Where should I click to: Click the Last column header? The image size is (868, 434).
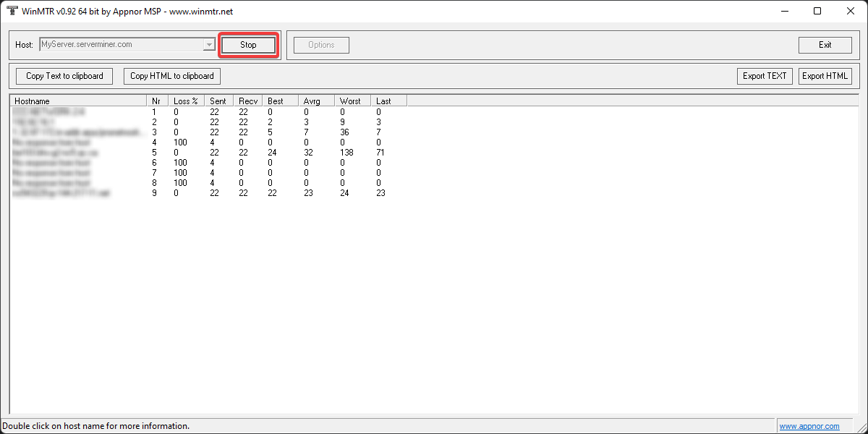point(388,101)
